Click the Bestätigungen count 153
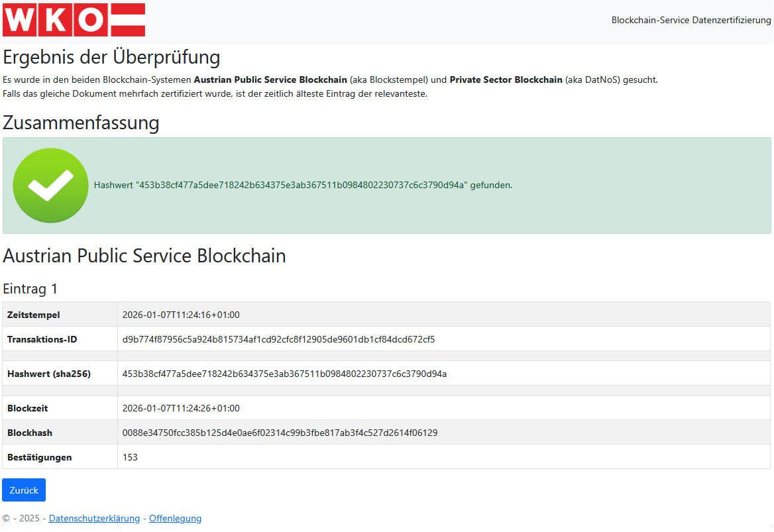This screenshot has width=774, height=532. tap(130, 457)
